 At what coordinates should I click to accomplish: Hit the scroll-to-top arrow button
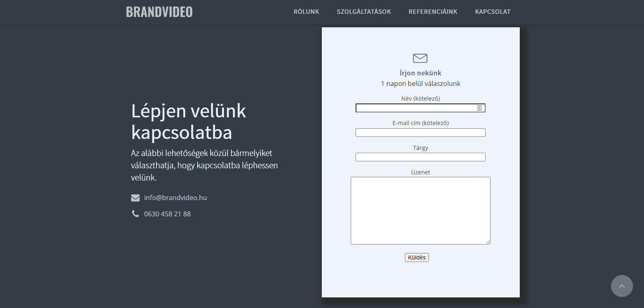click(x=622, y=286)
